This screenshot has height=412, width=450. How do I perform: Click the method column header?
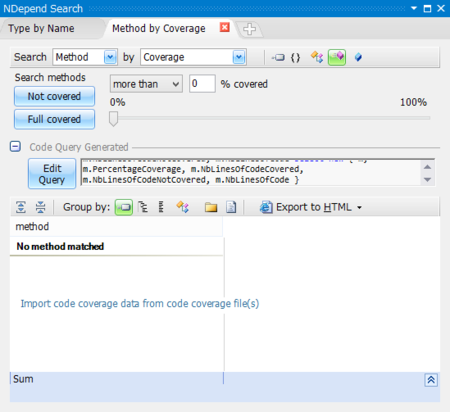[116, 227]
